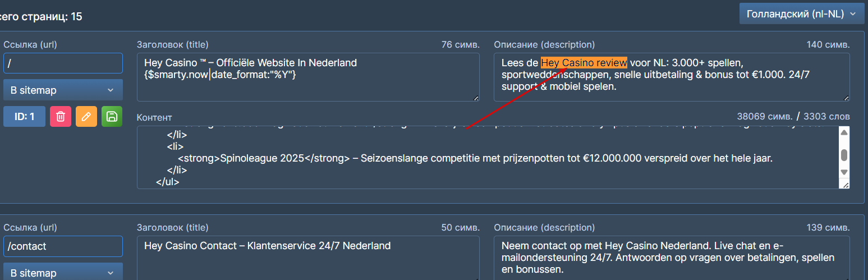Screen dimensions: 868x280
Task: Click in the Neem contact op description field
Action: coord(672,258)
